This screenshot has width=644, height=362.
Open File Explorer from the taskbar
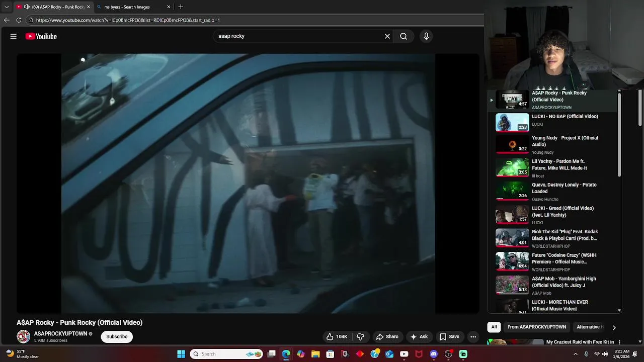[315, 354]
